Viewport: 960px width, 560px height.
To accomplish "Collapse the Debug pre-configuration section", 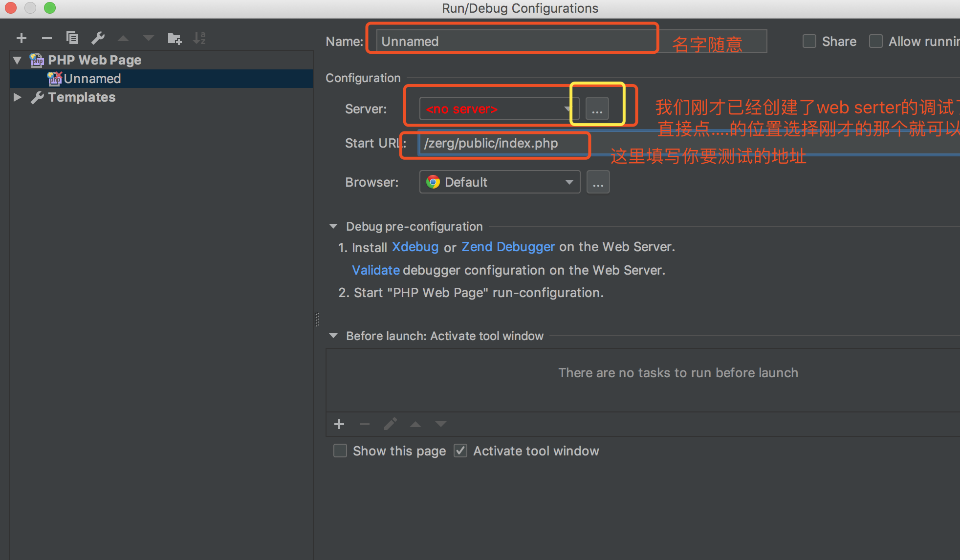I will click(x=333, y=226).
